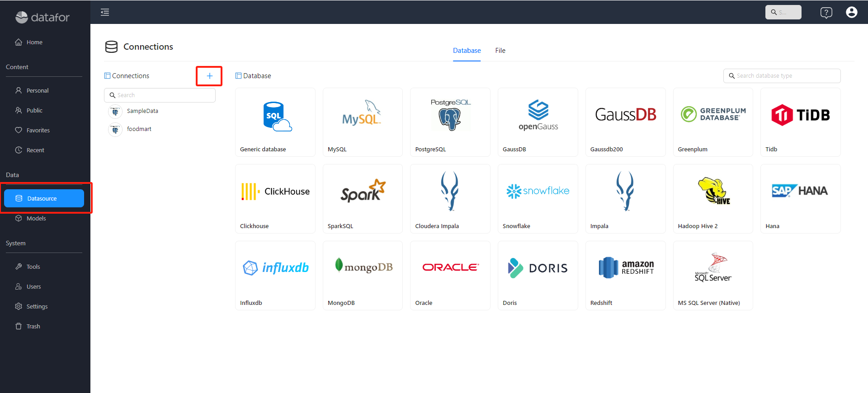Open Models in the sidebar
This screenshot has width=868, height=393.
[36, 218]
